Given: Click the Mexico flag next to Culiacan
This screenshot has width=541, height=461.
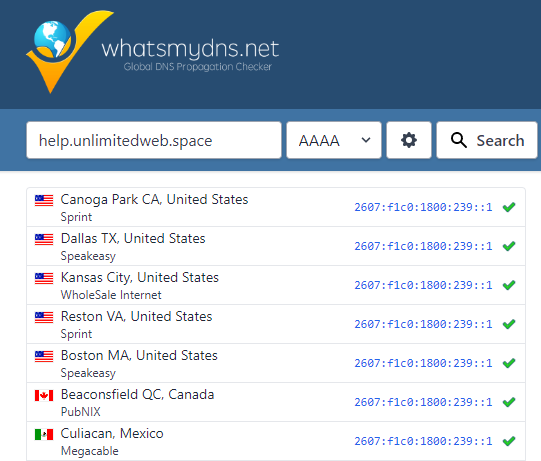Looking at the screenshot, I should pyautogui.click(x=44, y=434).
